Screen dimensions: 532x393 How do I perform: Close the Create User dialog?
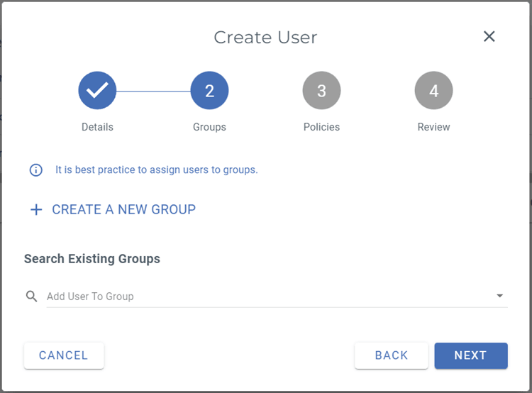click(x=489, y=37)
